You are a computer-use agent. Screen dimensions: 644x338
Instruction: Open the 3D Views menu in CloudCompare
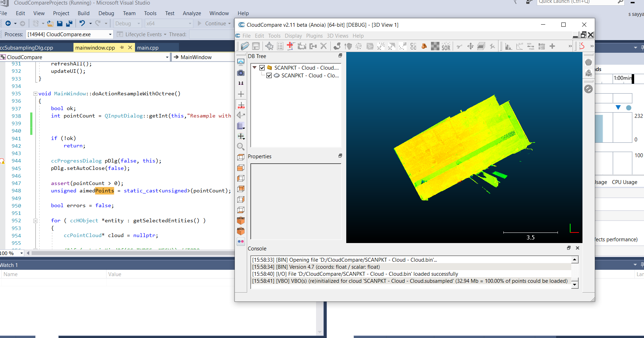pyautogui.click(x=337, y=36)
